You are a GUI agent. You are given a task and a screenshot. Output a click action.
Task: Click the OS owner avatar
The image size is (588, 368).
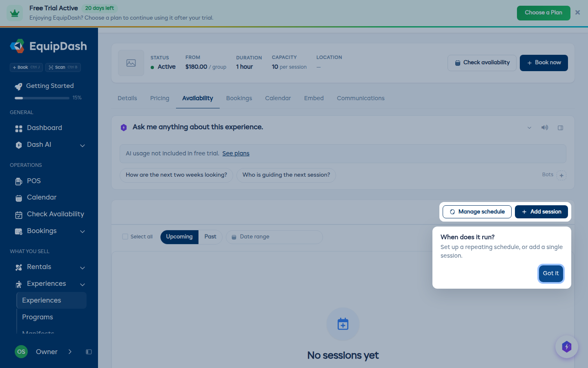pos(21,352)
